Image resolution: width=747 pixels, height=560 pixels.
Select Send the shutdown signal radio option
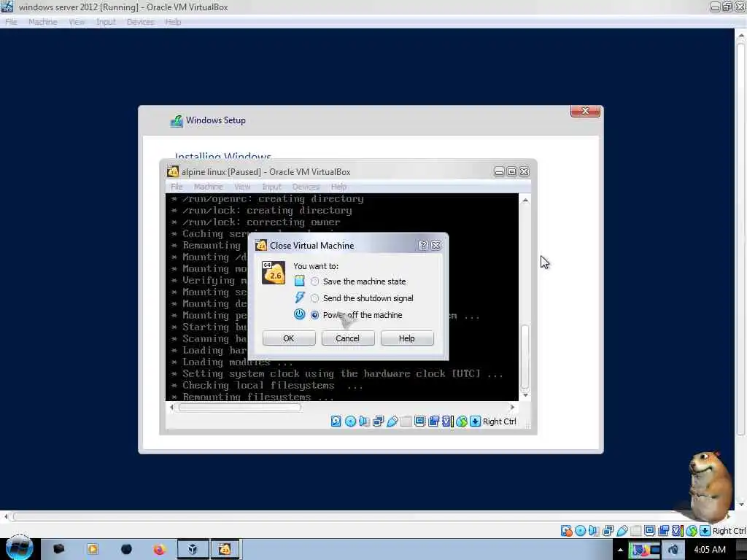314,298
